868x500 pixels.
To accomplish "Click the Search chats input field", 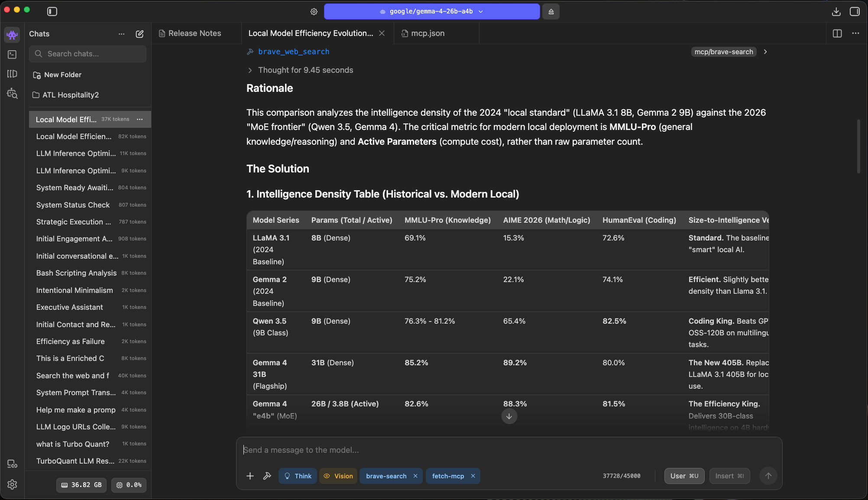I will click(87, 54).
